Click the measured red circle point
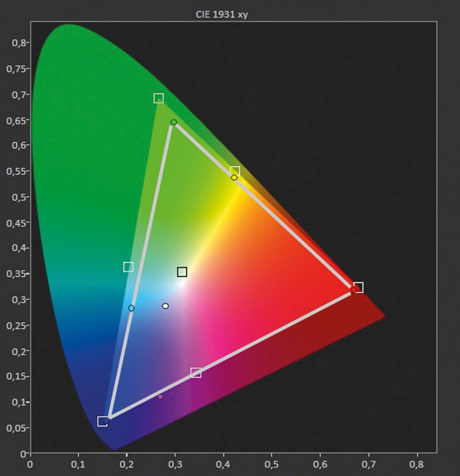 click(354, 289)
